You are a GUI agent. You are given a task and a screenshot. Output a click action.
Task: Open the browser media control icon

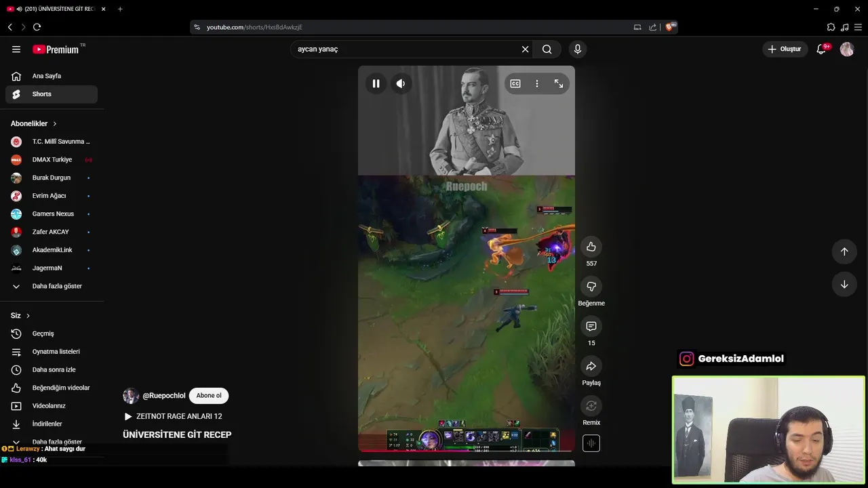[844, 27]
